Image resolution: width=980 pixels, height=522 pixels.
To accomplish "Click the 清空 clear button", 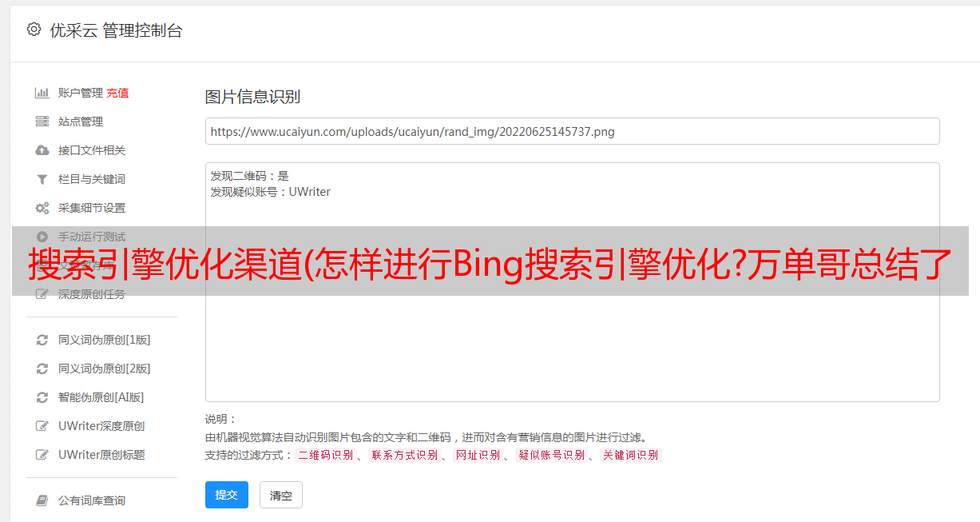I will [281, 495].
